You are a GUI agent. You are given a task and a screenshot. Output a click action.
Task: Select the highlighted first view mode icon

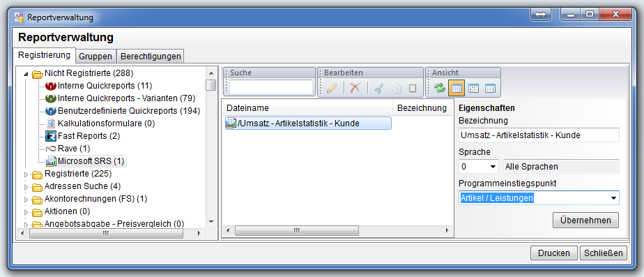tap(457, 88)
